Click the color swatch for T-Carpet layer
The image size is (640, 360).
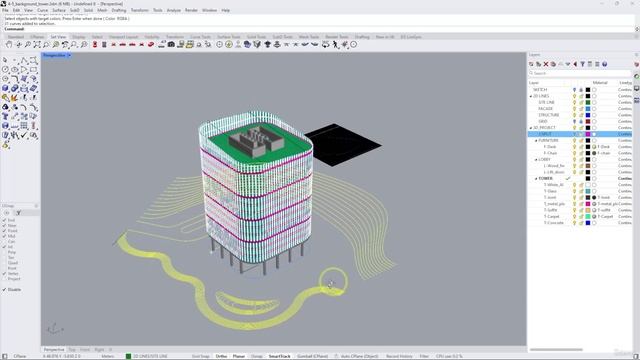588,216
